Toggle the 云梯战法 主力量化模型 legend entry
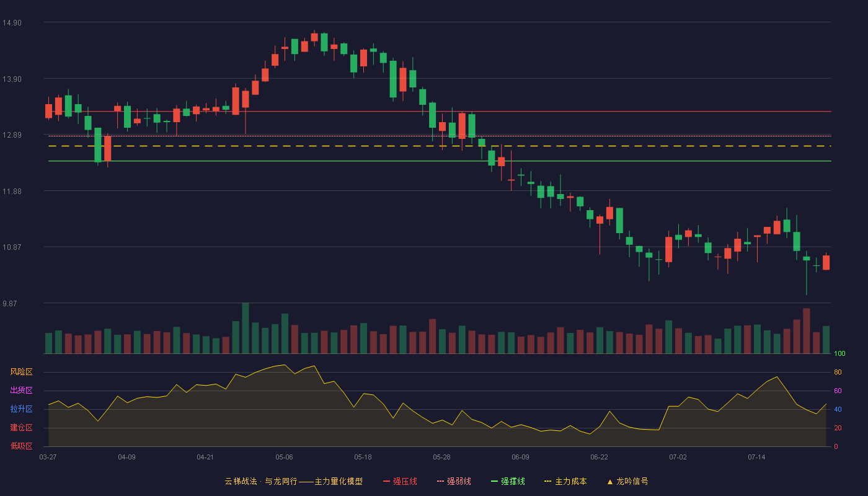The height and width of the screenshot is (496, 868). 294,481
